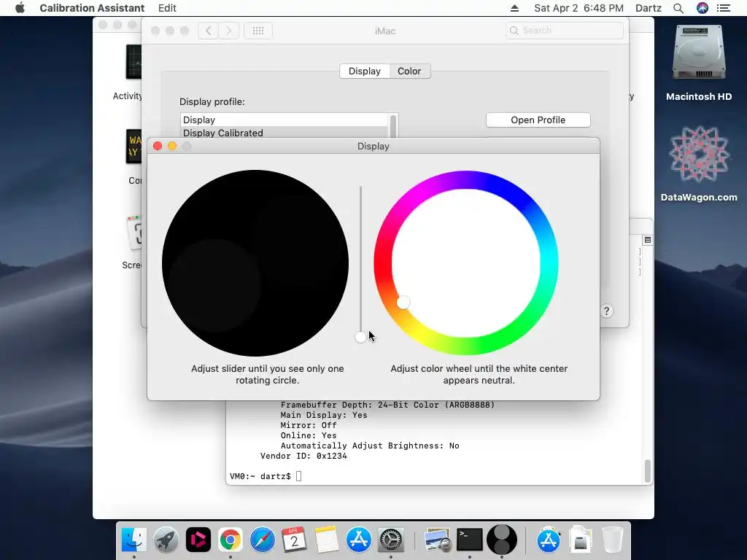Click the Terminal prompt line
The width and height of the screenshot is (747, 560).
[x=266, y=476]
